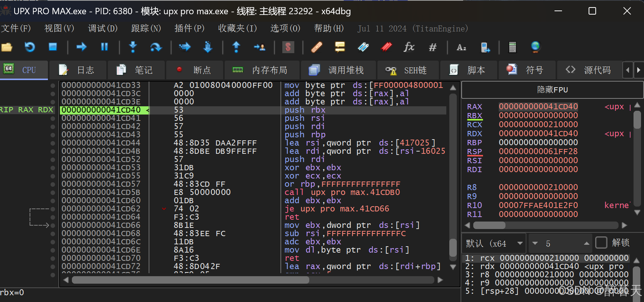
Task: Toggle breakpoint dot at address 000000000041CD52
Action: click(x=53, y=159)
